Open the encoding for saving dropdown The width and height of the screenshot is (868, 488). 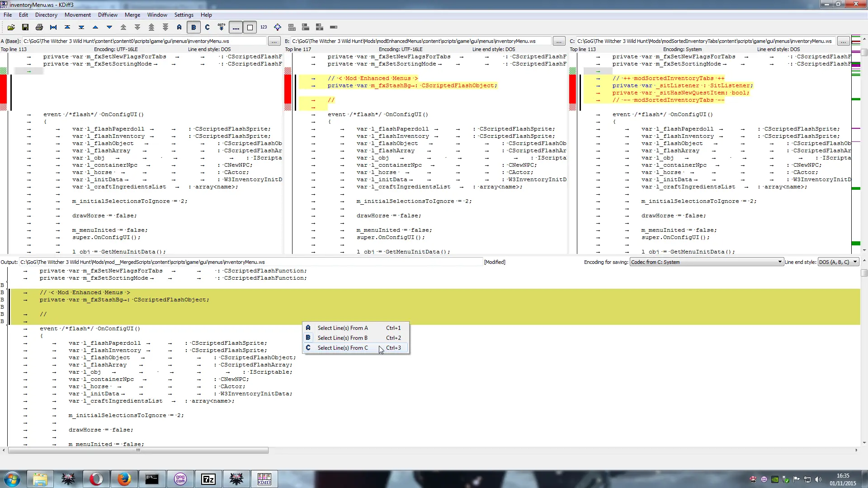pos(706,262)
